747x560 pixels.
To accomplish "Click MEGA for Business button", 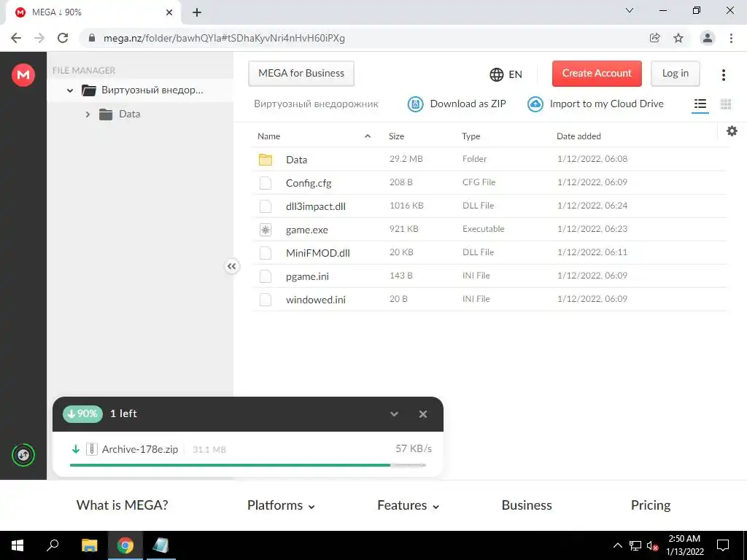I will click(x=301, y=74).
